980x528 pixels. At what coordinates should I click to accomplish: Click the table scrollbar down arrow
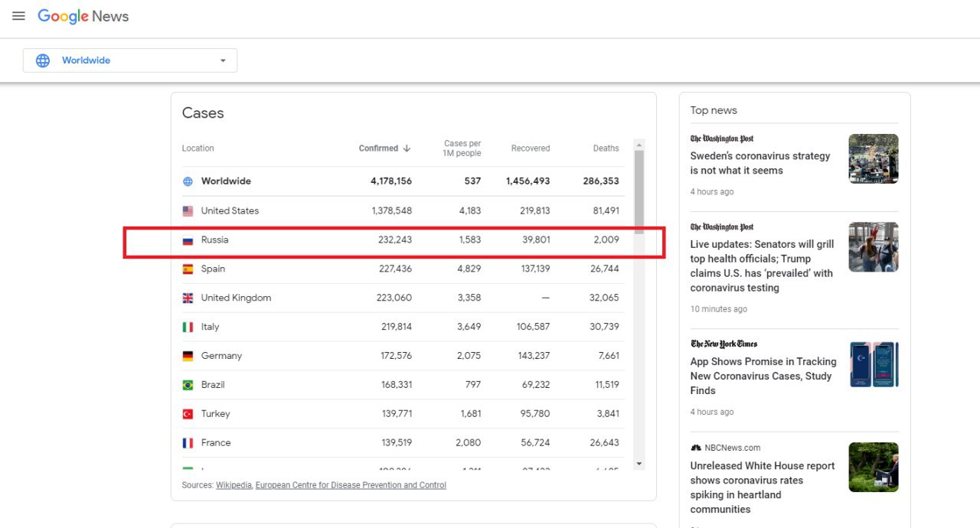coord(639,463)
